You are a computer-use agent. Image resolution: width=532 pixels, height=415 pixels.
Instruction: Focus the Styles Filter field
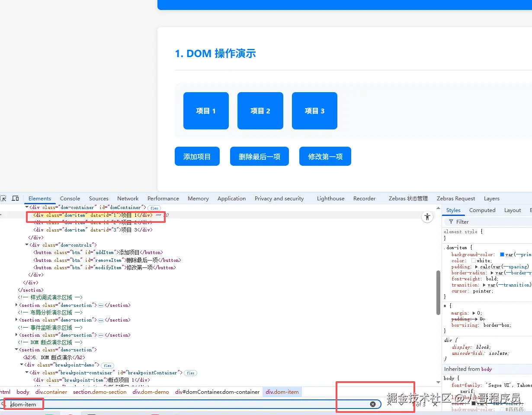(x=489, y=222)
